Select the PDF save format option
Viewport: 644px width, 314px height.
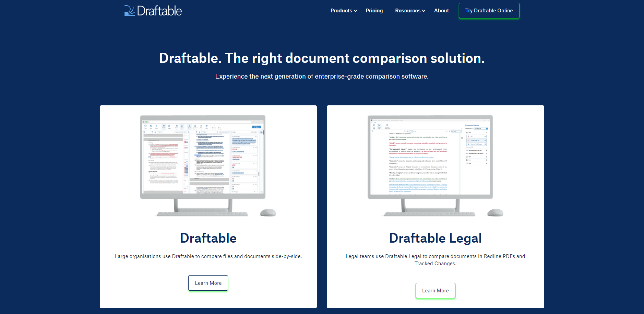(476, 136)
